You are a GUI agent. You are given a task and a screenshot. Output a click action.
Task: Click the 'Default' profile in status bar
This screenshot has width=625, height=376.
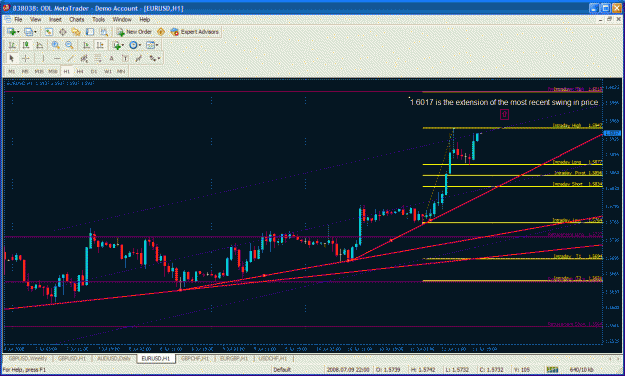(x=282, y=370)
